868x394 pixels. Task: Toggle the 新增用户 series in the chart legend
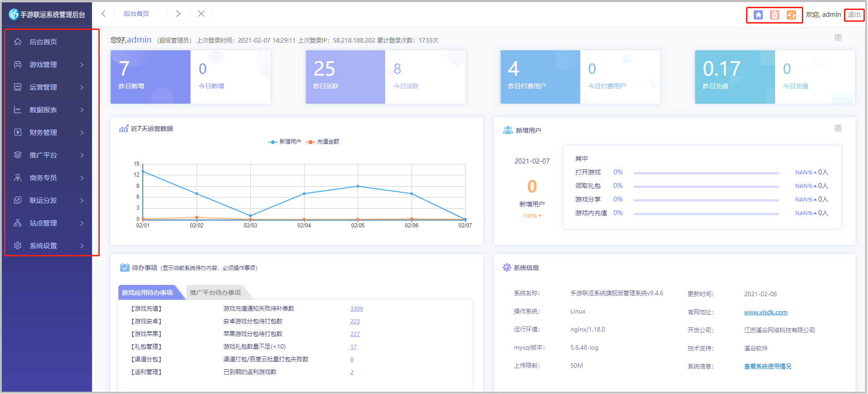pyautogui.click(x=285, y=142)
